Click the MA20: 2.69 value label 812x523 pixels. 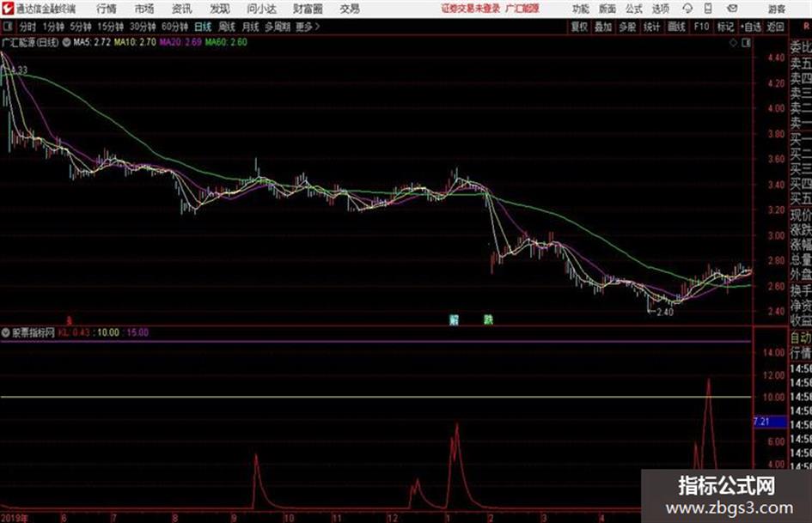tap(180, 42)
